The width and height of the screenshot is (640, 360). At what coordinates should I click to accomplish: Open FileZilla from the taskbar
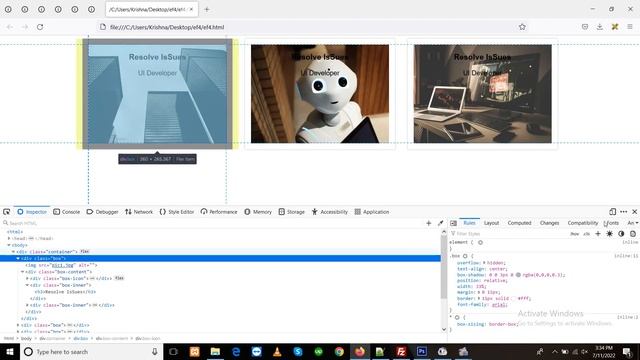401,351
